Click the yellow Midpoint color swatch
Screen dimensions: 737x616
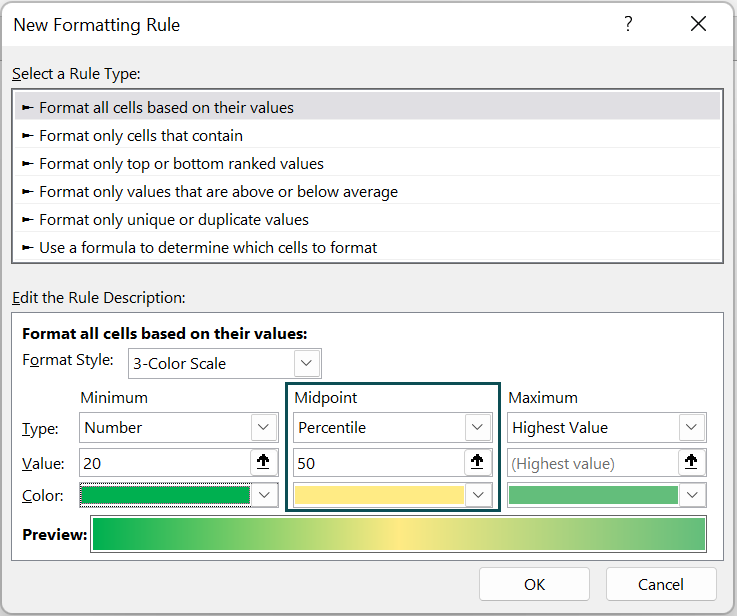point(379,495)
